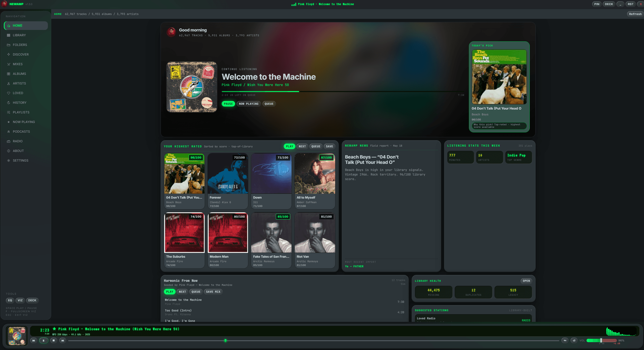
Task: Seek using the bottom playback position slider
Action: [314, 341]
